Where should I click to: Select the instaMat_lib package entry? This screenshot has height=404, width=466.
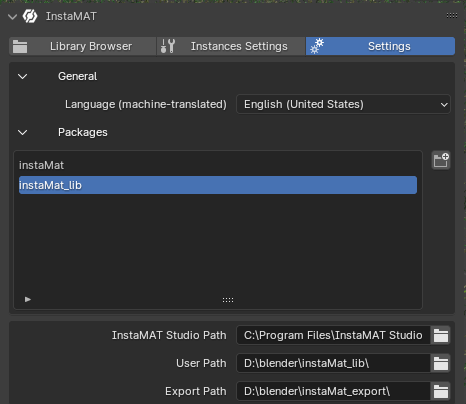218,185
